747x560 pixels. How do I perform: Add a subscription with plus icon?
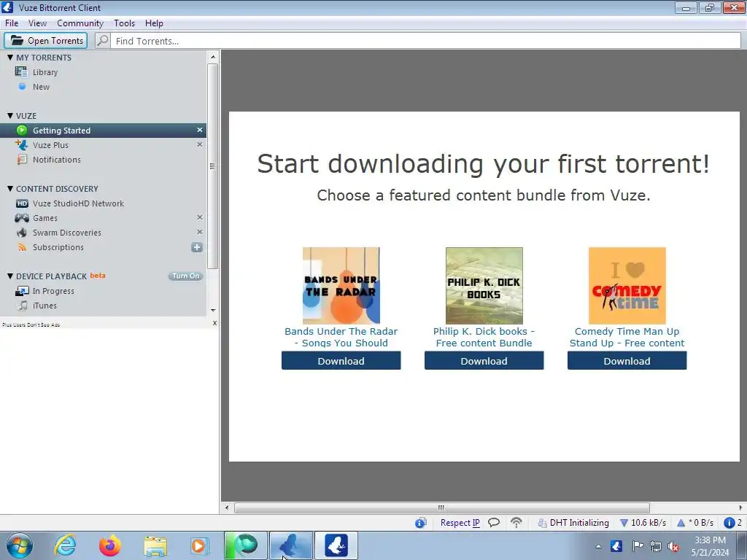point(197,247)
